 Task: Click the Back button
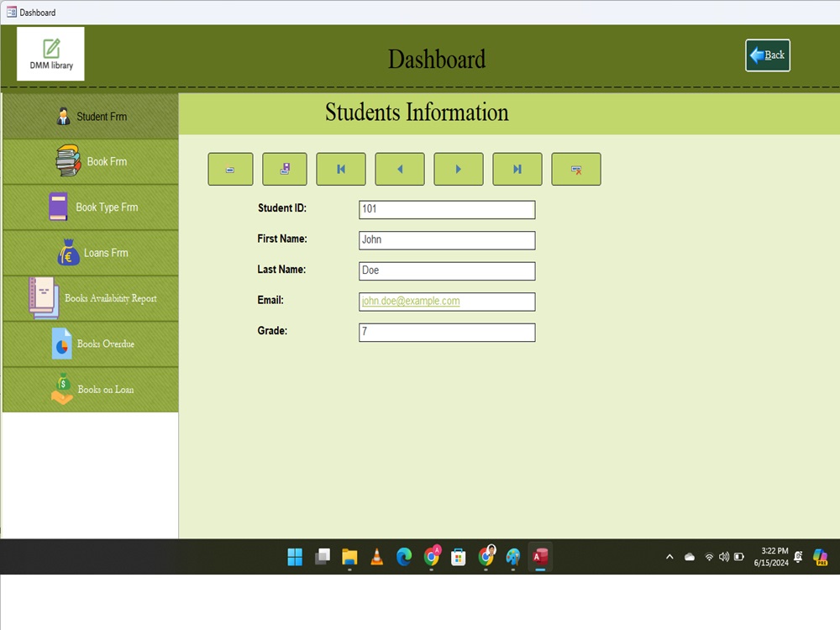pos(768,55)
